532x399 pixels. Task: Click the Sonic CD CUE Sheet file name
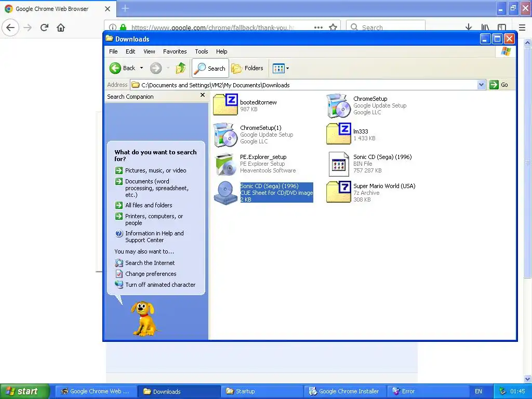[270, 186]
